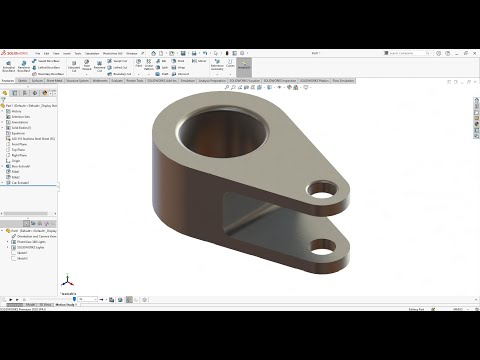Open the ConfigurationManager tab icon

pos(25,93)
